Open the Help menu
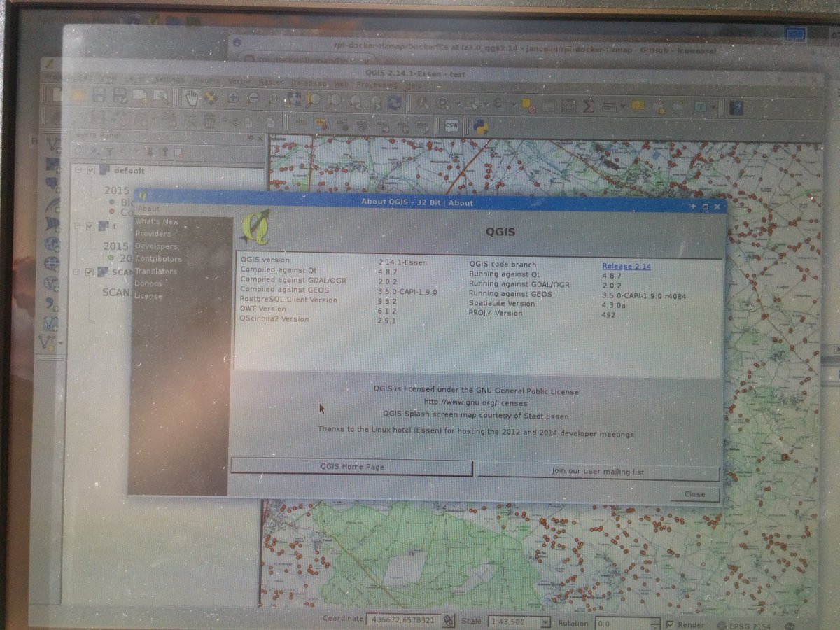840x630 pixels. 414,85
